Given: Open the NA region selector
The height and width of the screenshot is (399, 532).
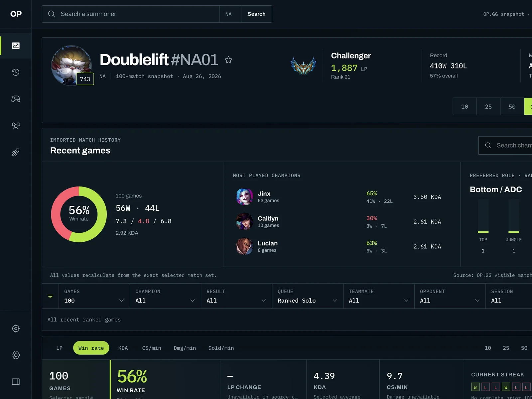Looking at the screenshot, I should pyautogui.click(x=230, y=14).
